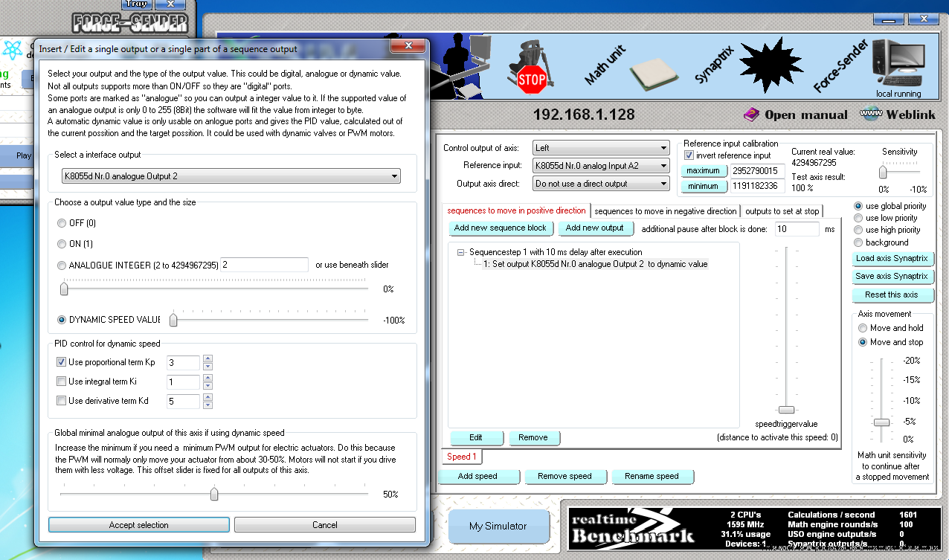The image size is (949, 560).
Task: Click the Weblink www icon
Action: pyautogui.click(x=871, y=114)
